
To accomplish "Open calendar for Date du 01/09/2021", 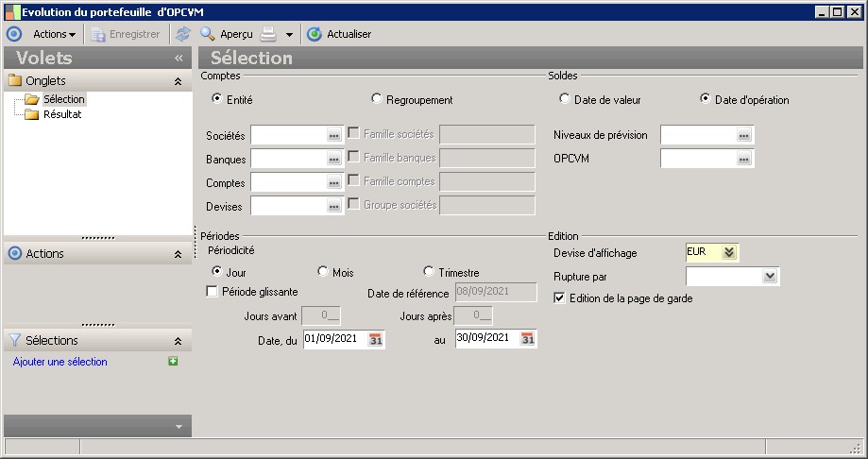I will click(x=375, y=339).
